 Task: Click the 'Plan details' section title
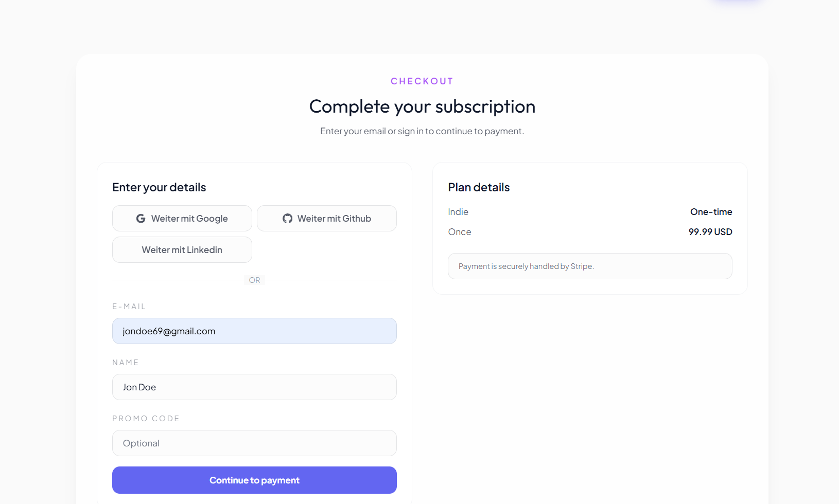(478, 187)
